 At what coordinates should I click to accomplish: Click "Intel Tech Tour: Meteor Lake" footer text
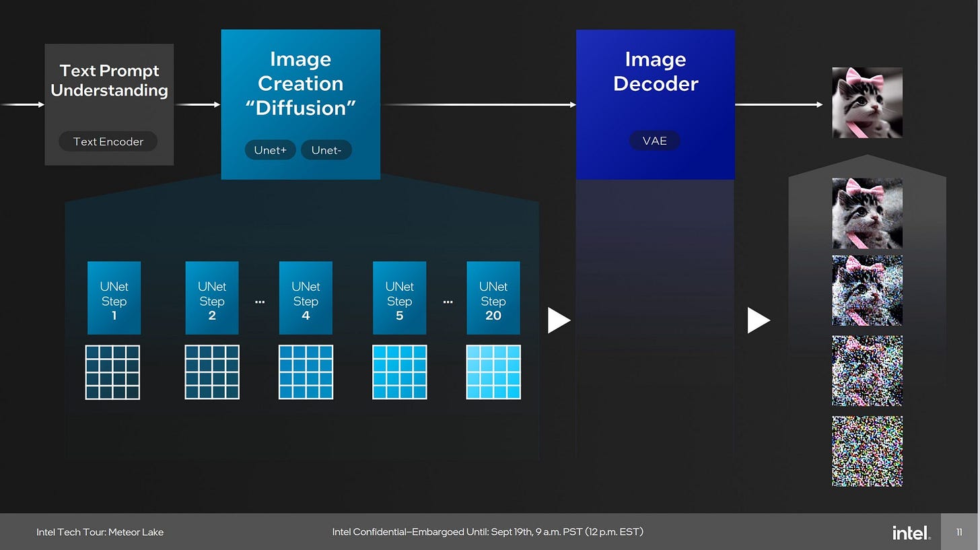[100, 532]
